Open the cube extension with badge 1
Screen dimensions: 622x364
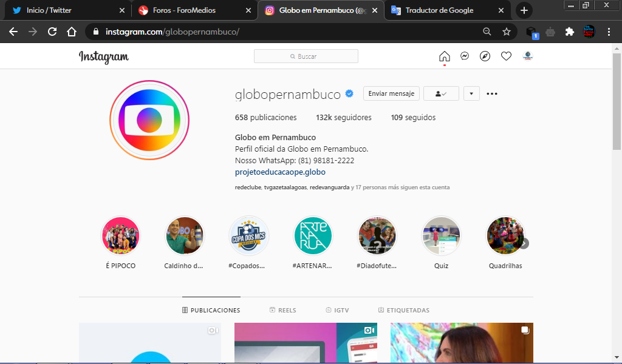[531, 33]
